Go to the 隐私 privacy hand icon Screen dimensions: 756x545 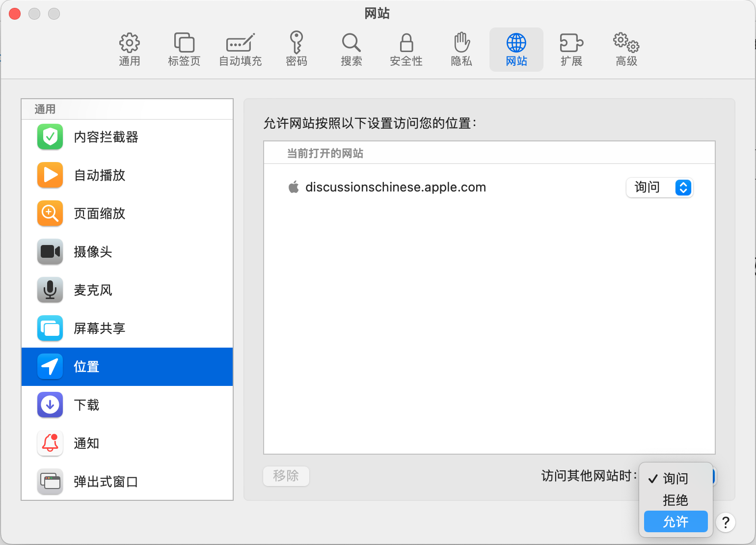[x=461, y=50]
